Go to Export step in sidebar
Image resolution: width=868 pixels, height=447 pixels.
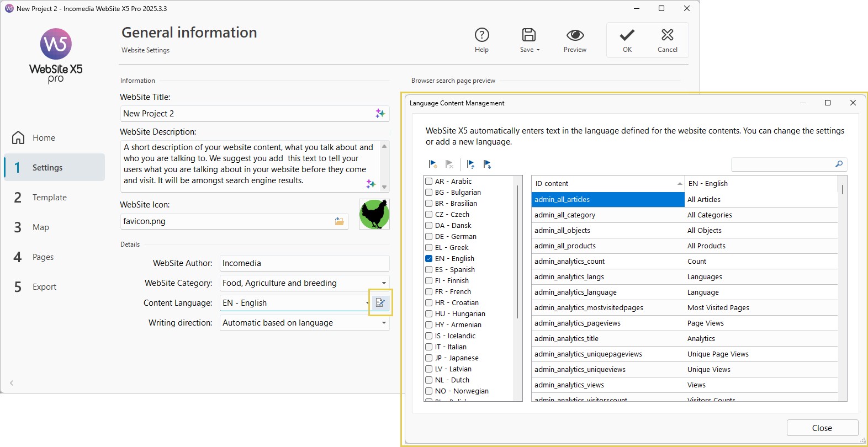pyautogui.click(x=54, y=286)
